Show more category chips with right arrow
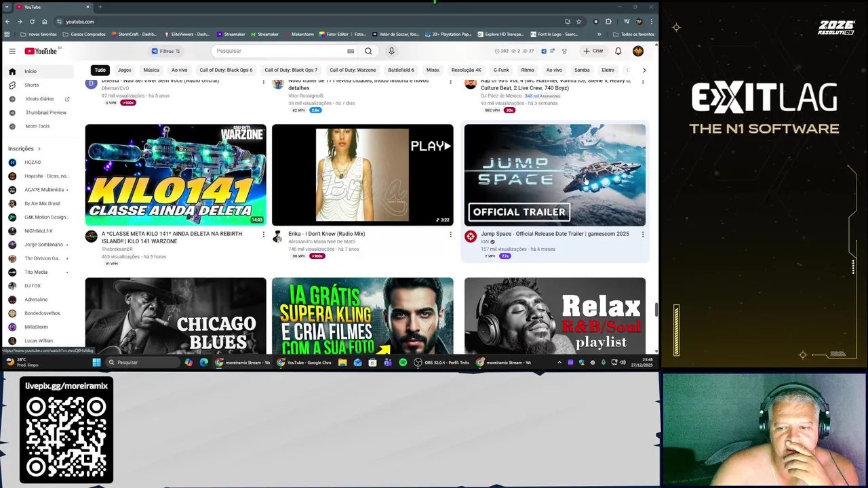868x488 pixels. click(x=644, y=70)
